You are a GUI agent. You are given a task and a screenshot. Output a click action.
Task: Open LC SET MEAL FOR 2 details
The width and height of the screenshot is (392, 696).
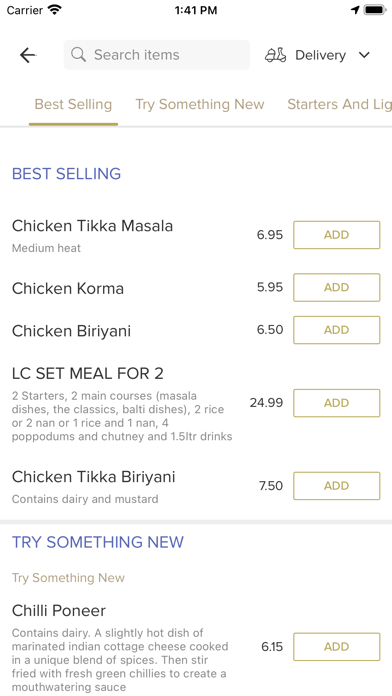tap(88, 373)
